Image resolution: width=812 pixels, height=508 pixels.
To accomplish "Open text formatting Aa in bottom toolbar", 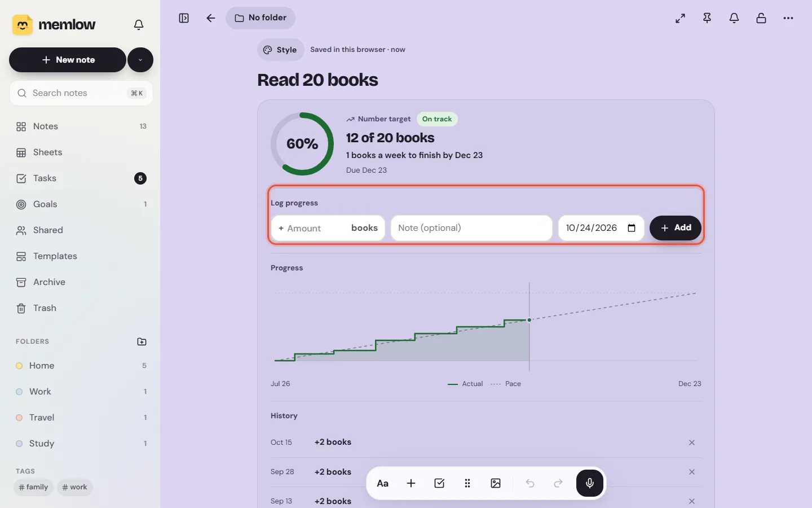I will click(383, 483).
